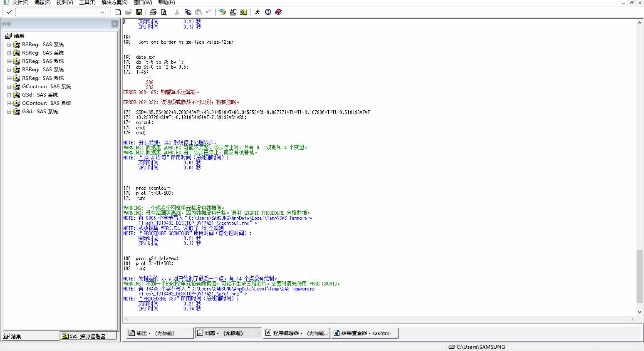This screenshot has width=644, height=351.
Task: Select the 结果 root label in the tree
Action: pos(19,36)
